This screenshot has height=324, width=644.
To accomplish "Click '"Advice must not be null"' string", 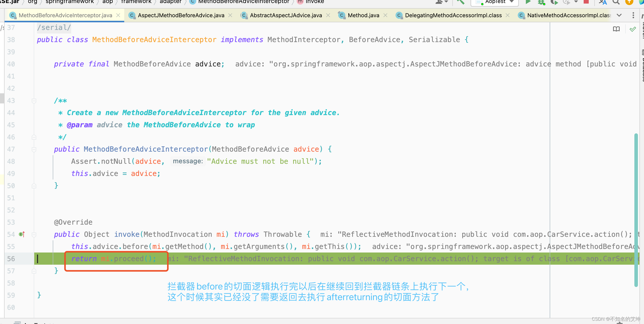I will tap(261, 161).
